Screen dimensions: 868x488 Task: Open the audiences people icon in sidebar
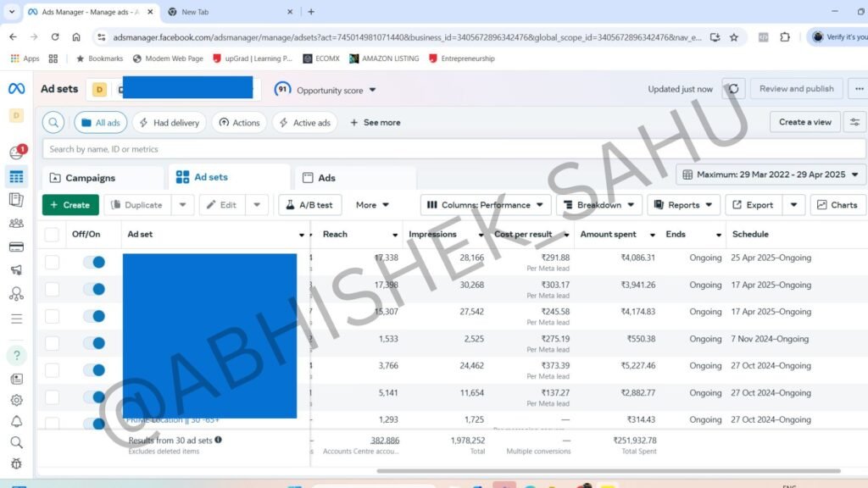(x=16, y=224)
